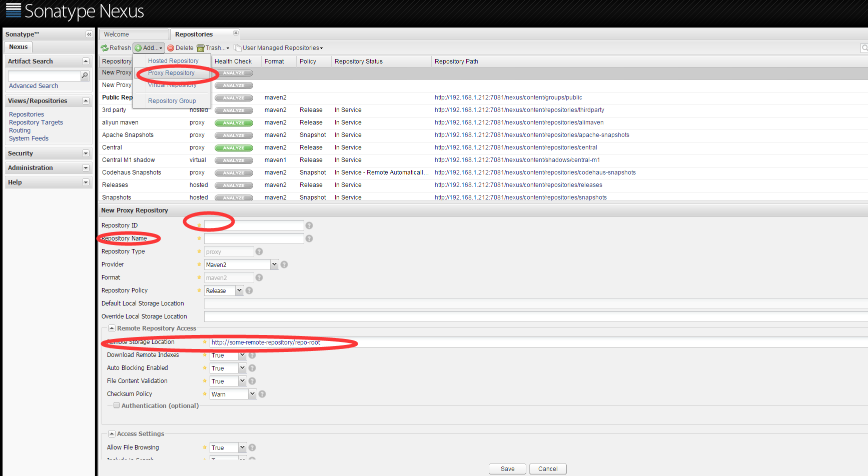Focus the artifact search input box
The height and width of the screenshot is (476, 868).
tap(44, 76)
